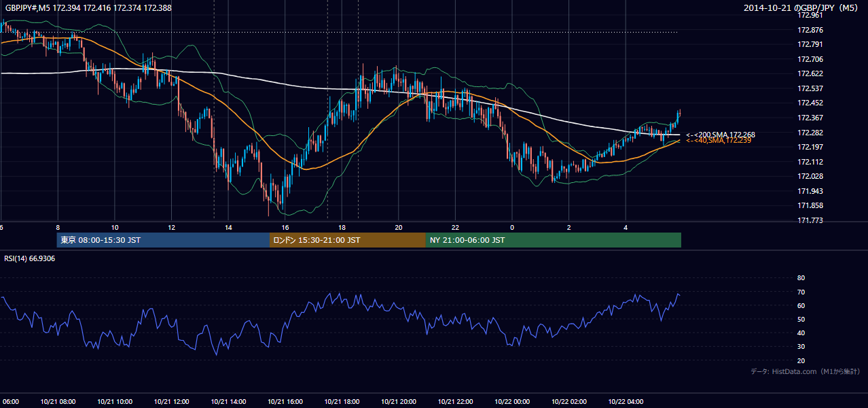
Task: Select the Tokyo 08:00-15:30 JST session bar
Action: [x=163, y=240]
